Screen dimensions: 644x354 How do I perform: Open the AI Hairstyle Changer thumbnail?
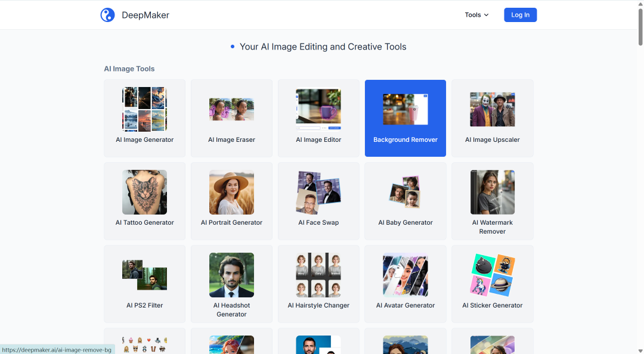[318, 275]
